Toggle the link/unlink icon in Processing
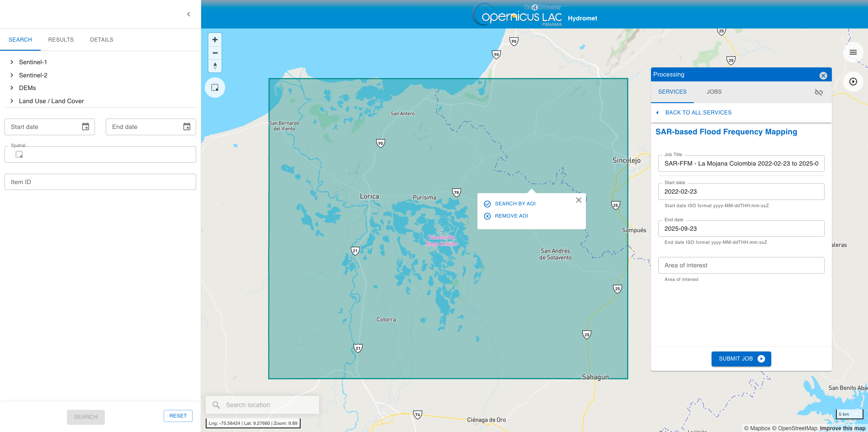 [x=819, y=92]
